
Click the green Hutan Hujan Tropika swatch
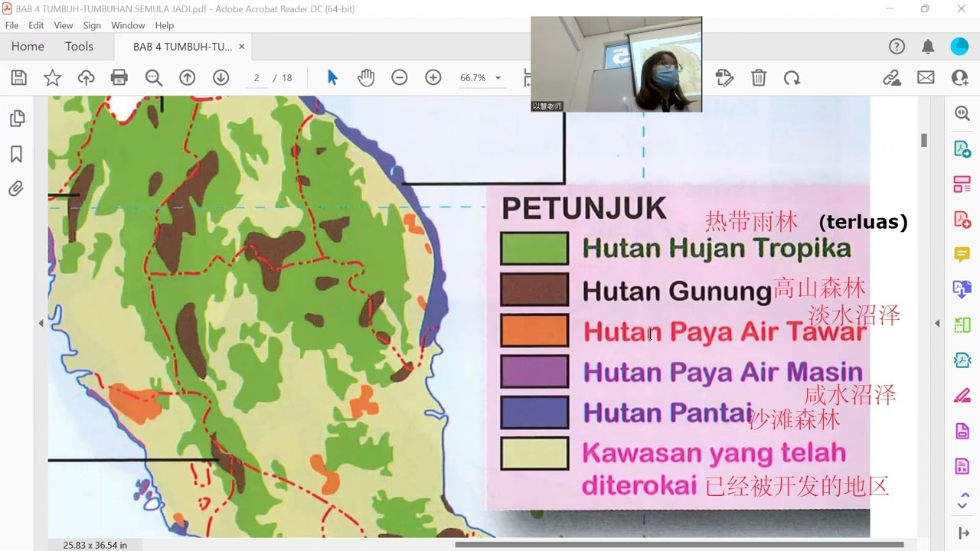pos(534,249)
